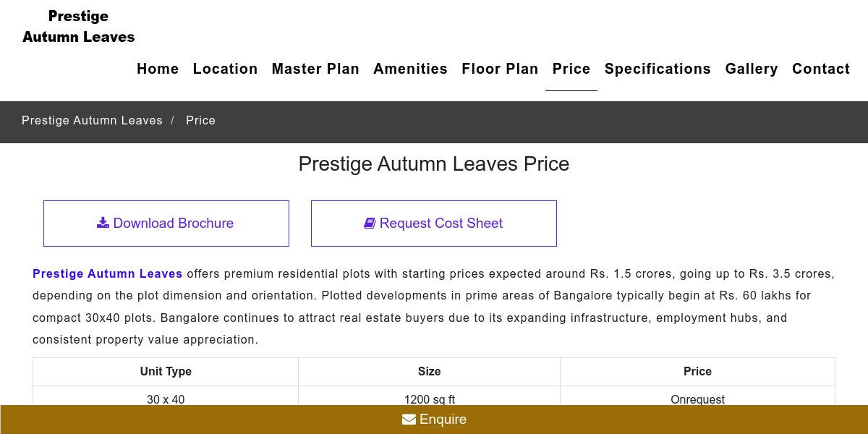Go to the Location page
The image size is (868, 434).
(x=225, y=69)
